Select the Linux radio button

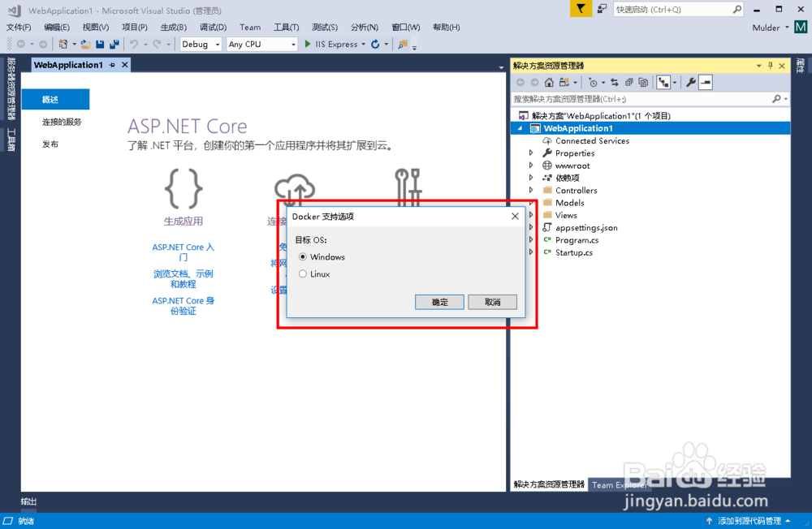click(302, 273)
